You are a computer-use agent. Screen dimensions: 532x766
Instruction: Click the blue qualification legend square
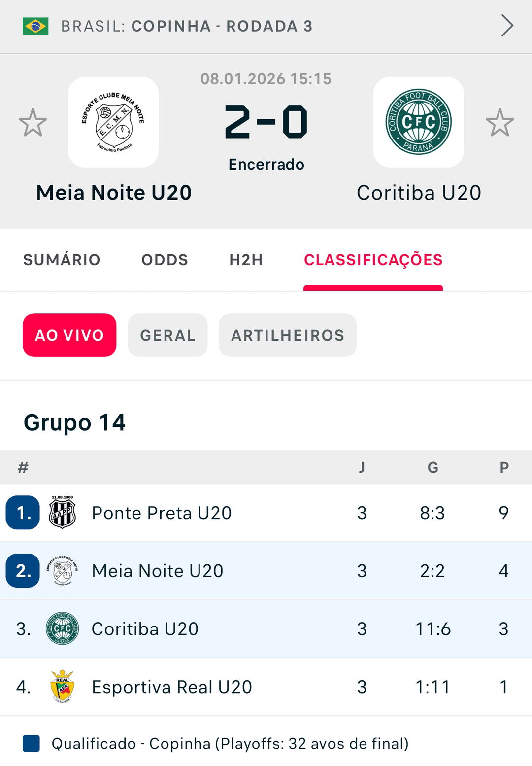(x=31, y=744)
